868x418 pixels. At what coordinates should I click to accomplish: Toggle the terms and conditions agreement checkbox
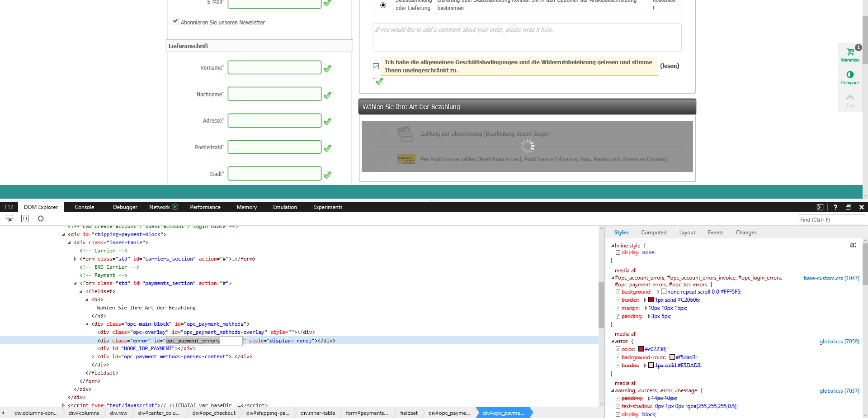click(x=376, y=66)
